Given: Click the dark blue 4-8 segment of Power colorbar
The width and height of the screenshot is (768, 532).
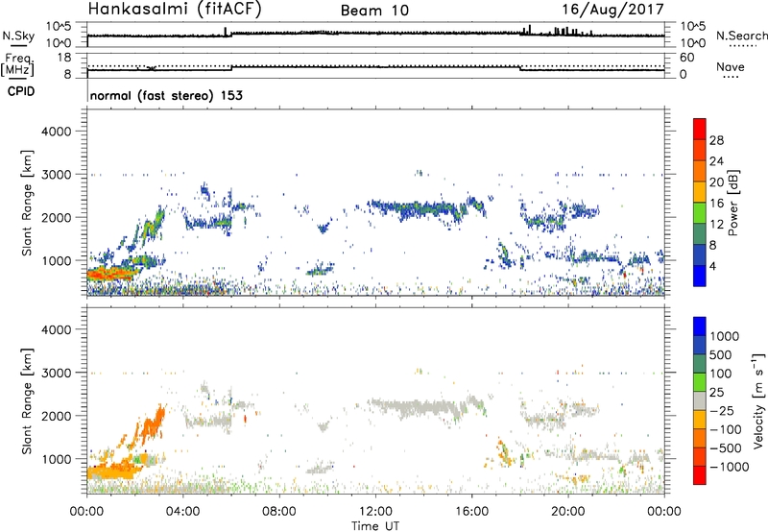Looking at the screenshot, I should [700, 254].
